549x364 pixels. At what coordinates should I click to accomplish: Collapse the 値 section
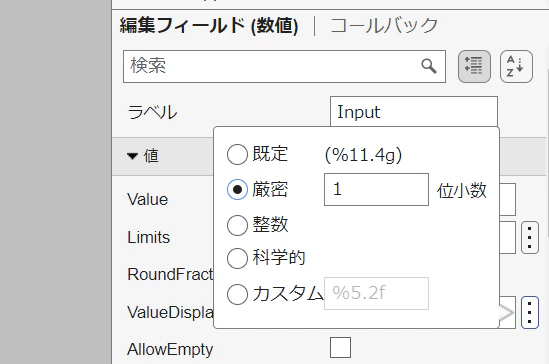point(132,156)
